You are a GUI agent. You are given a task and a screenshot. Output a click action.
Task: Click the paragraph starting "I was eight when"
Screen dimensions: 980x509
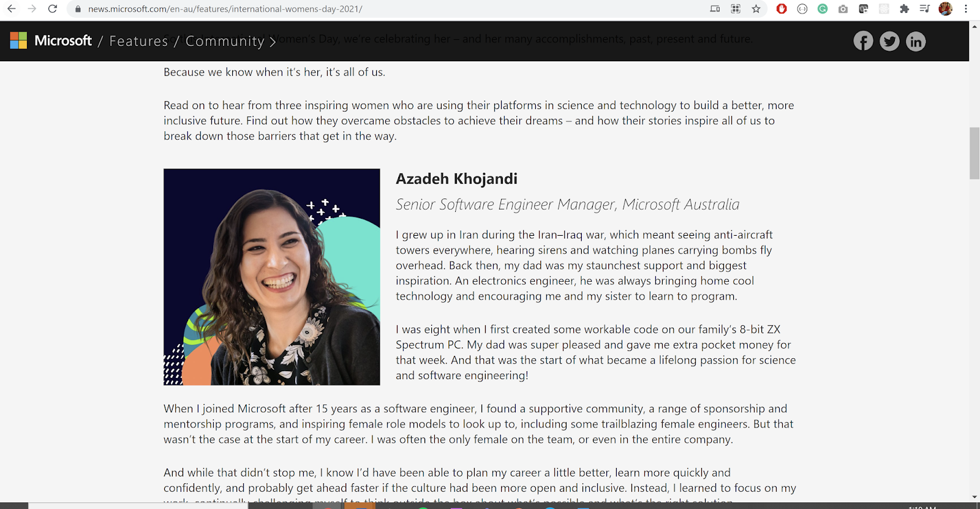[596, 352]
